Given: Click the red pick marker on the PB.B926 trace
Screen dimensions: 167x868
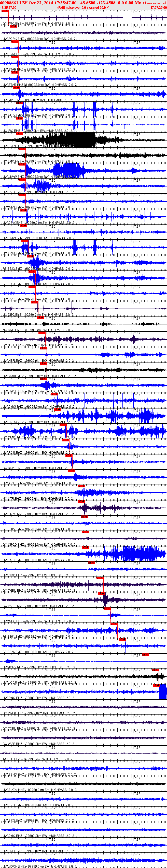Looking at the screenshot, I should pyautogui.click(x=122, y=640).
